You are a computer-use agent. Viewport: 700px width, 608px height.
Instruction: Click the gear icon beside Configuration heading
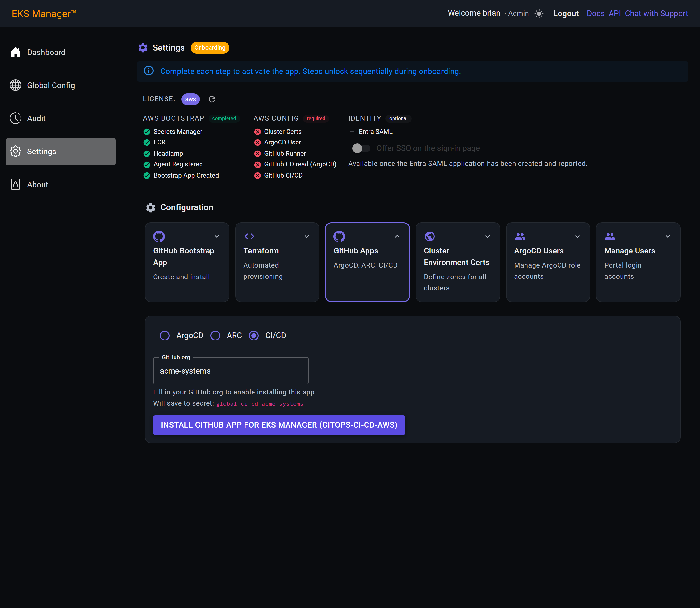click(151, 207)
